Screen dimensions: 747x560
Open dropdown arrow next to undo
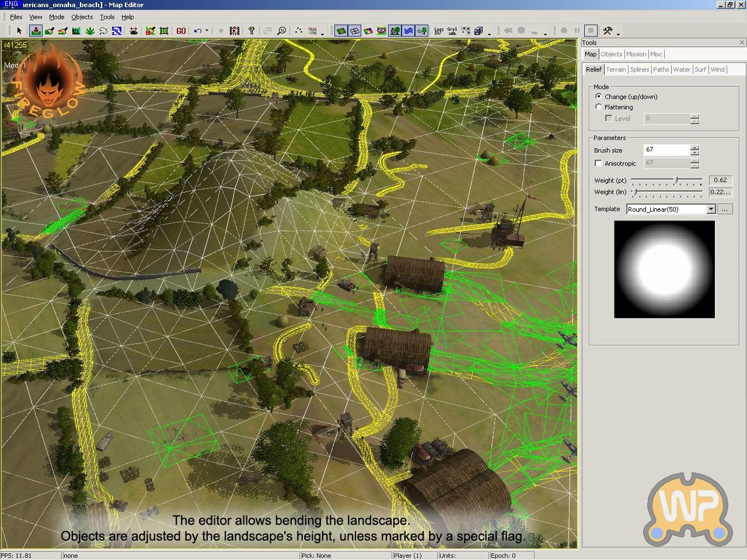207,30
